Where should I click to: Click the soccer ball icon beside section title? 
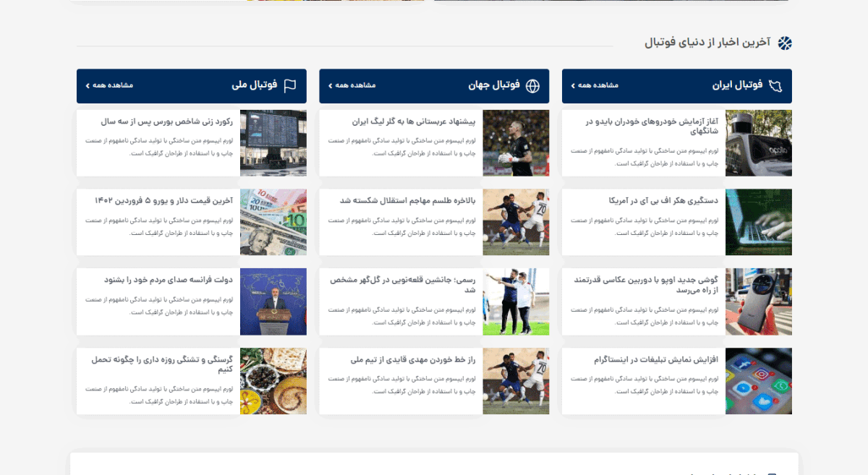pos(785,43)
